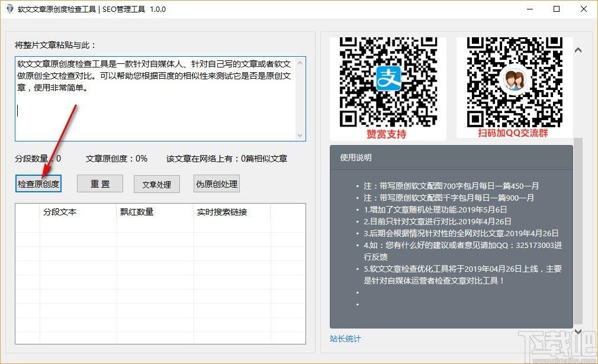Run 伪原创处理 on the article
The image size is (598, 364).
(x=217, y=184)
